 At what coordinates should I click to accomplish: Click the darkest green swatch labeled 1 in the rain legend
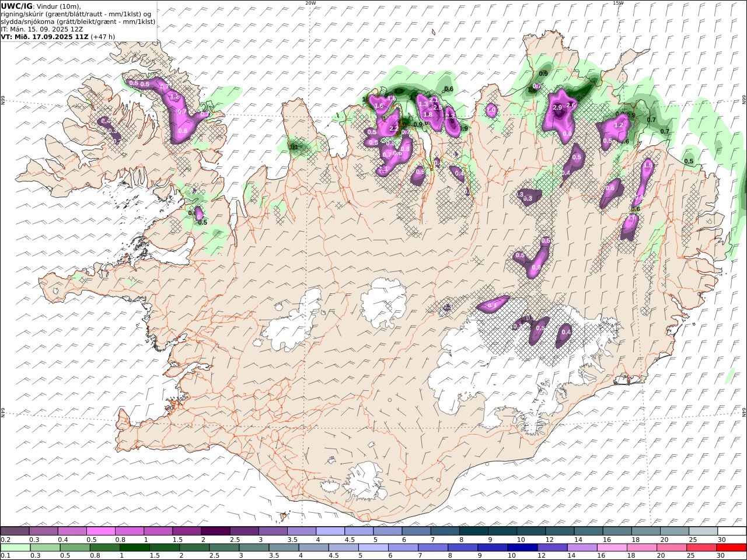pyautogui.click(x=134, y=548)
